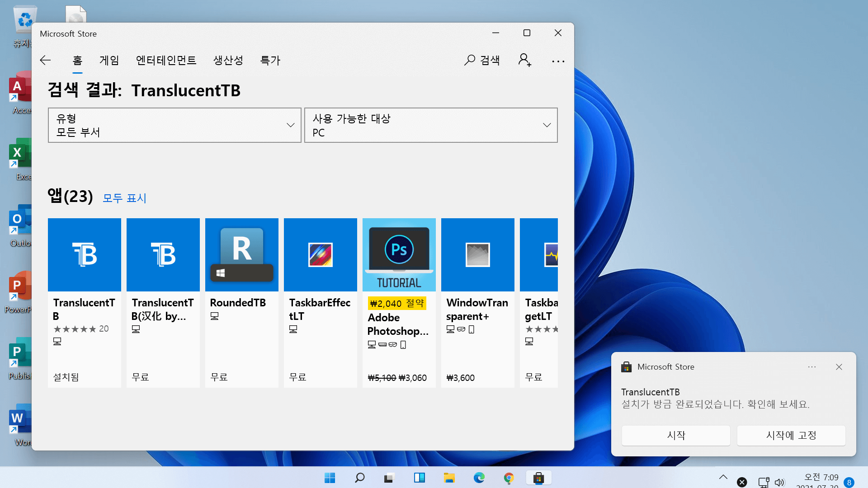Click 설치됨 status under TranslucentTB

coord(66,377)
